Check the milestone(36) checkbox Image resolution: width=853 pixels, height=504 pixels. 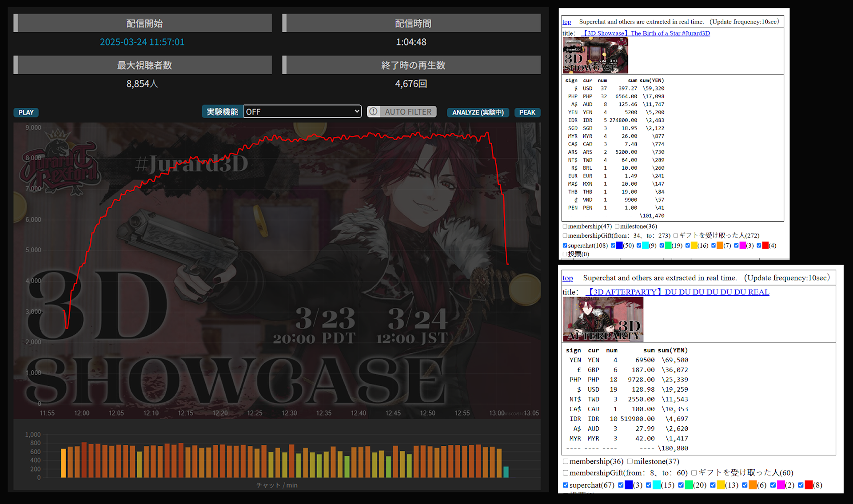coord(617,226)
